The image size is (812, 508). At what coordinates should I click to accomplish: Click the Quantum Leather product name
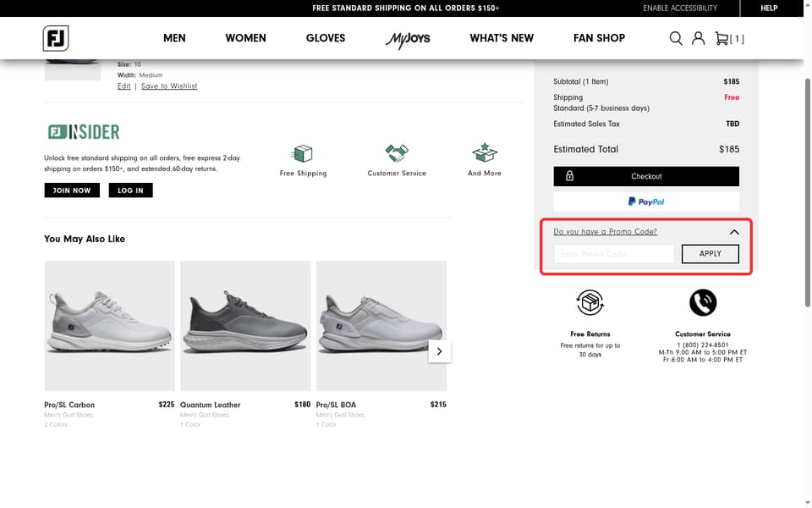coord(211,405)
